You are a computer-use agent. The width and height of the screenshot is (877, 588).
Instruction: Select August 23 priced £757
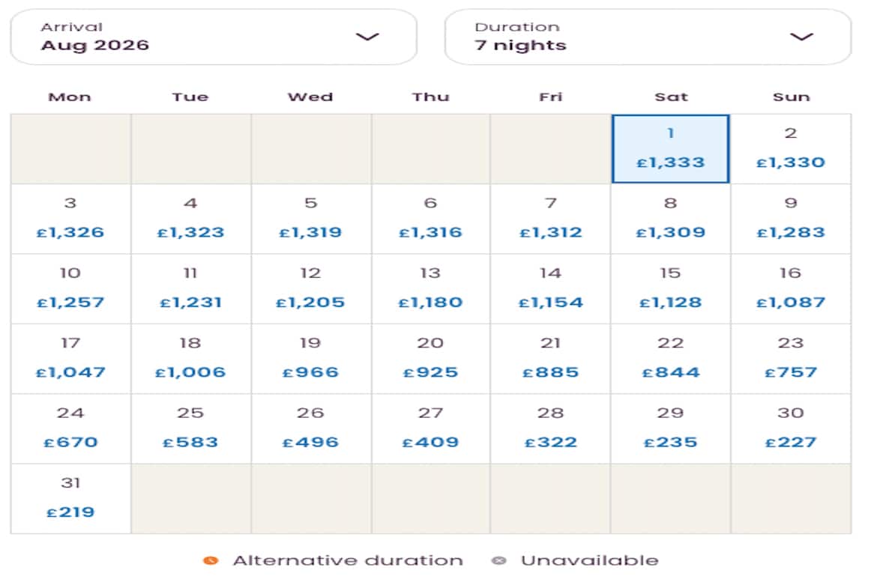[791, 358]
